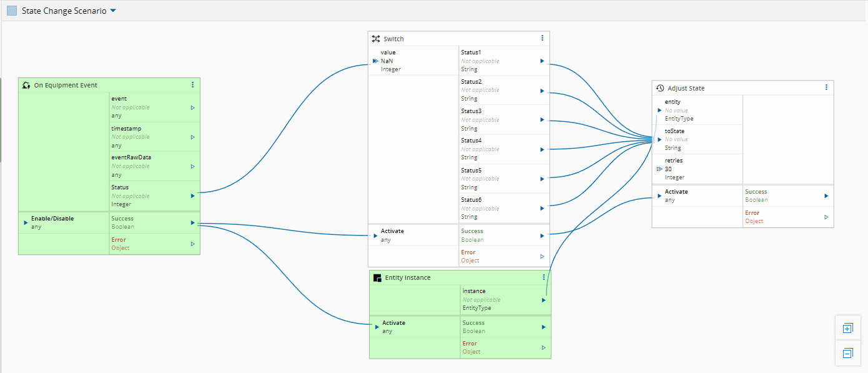Open the State Change Scenario dropdown arrow

[x=113, y=11]
